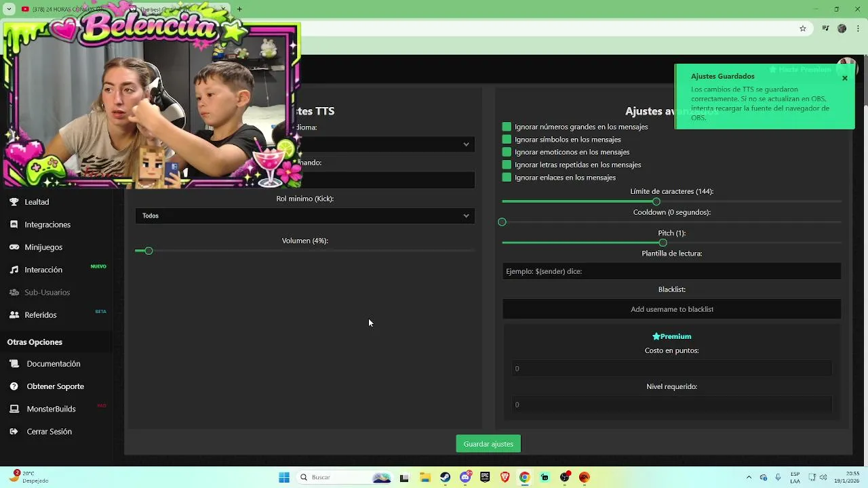Click the Referidos users icon
Viewport: 868px width, 488px height.
(x=14, y=315)
